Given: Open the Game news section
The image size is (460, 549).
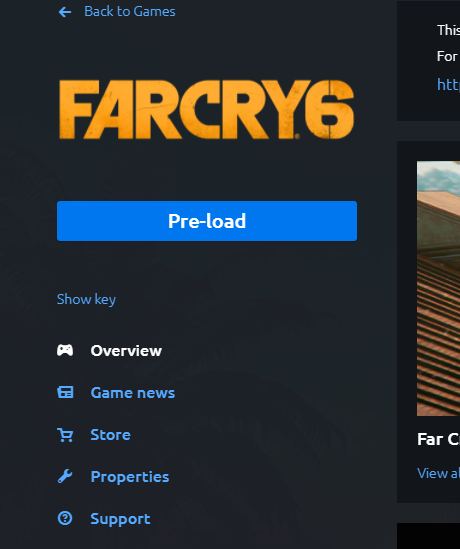Looking at the screenshot, I should pos(133,393).
